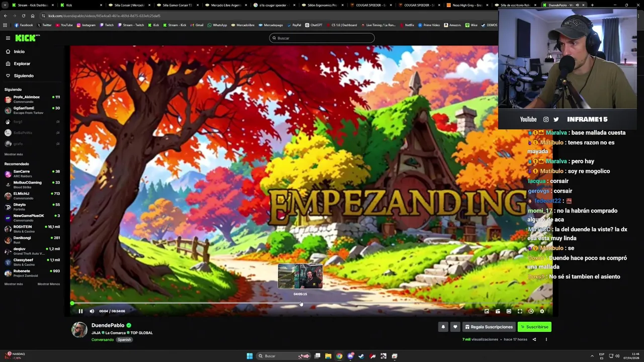Click the clip icon in player controls

pos(498,311)
